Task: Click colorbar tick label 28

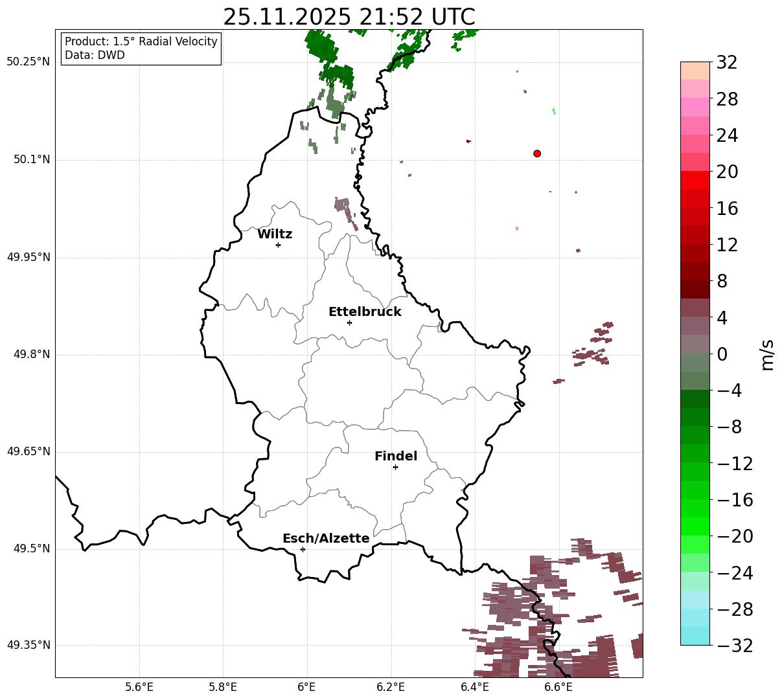Action: 726,100
